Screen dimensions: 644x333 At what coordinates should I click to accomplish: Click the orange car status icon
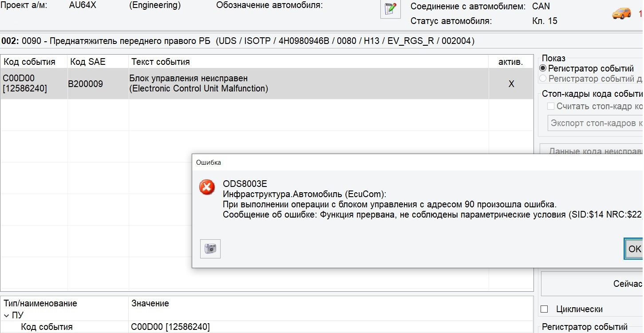click(621, 13)
